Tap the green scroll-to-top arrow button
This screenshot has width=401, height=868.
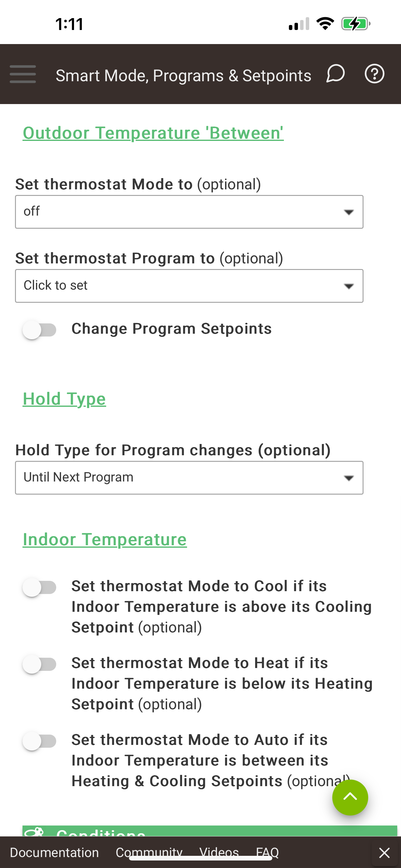[x=350, y=797]
